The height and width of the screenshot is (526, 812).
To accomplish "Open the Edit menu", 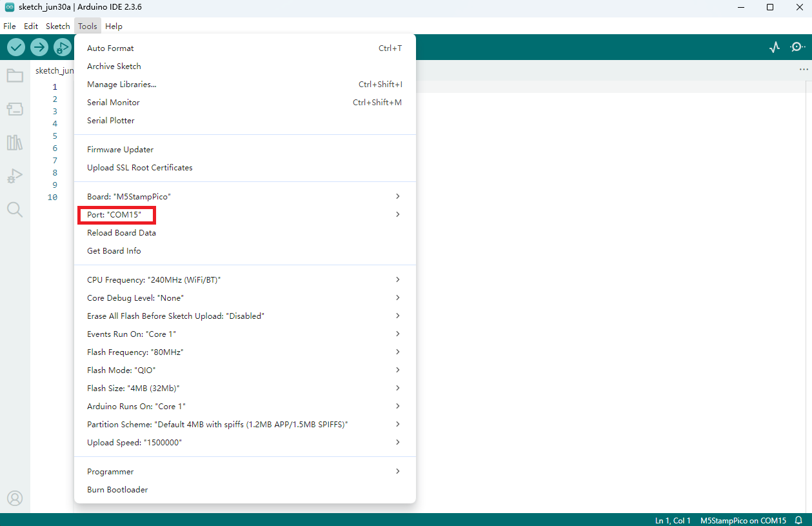I will point(31,26).
